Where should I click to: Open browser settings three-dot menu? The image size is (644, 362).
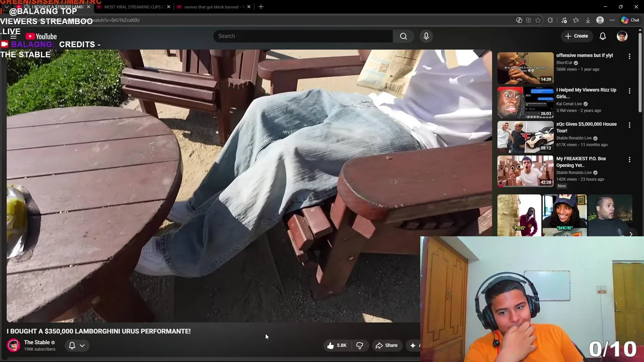click(x=612, y=20)
